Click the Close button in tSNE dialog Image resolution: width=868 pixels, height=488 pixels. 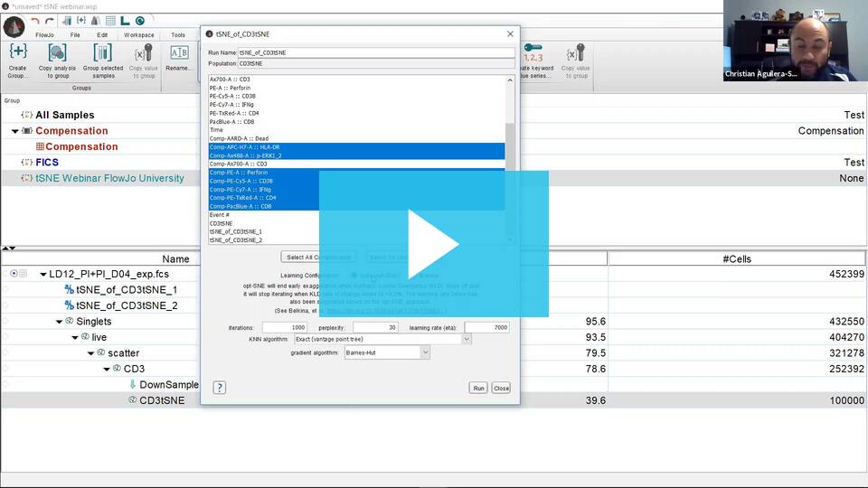pyautogui.click(x=501, y=388)
